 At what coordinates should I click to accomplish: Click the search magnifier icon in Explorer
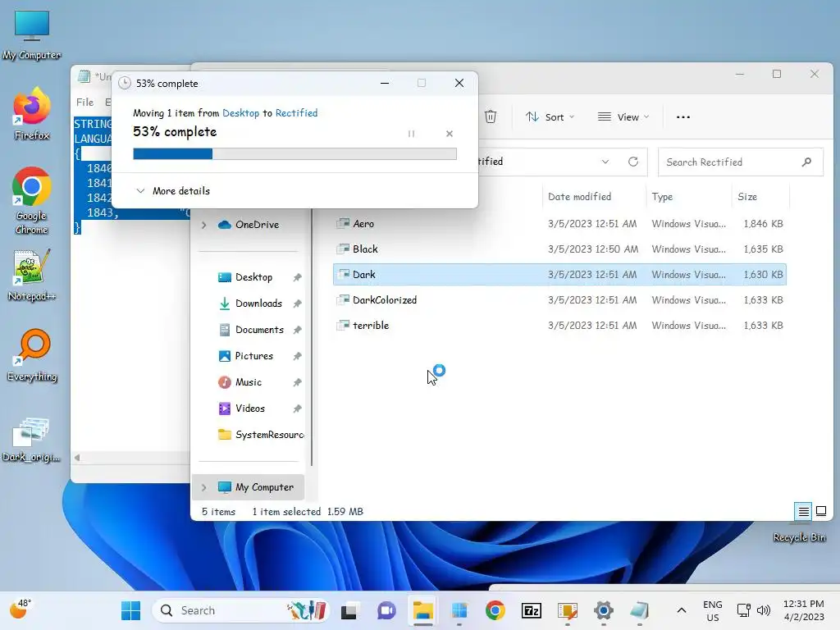(806, 162)
